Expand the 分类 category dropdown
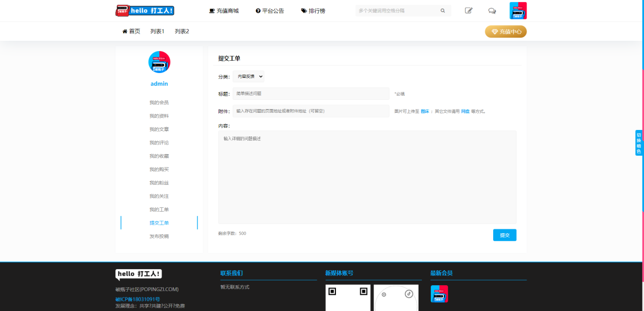 248,77
